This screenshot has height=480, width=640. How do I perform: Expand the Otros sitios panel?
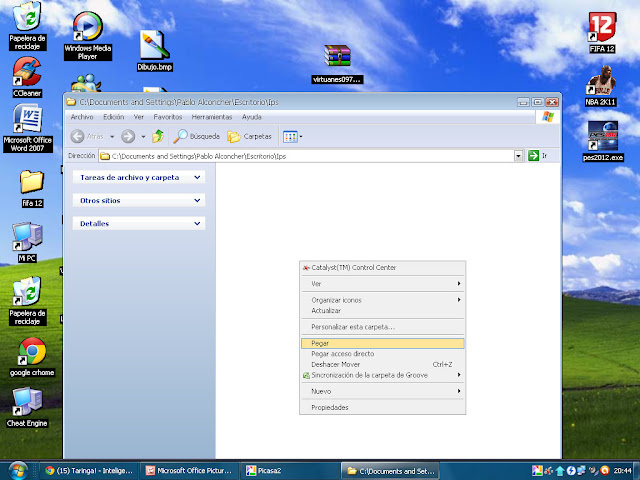click(x=139, y=200)
